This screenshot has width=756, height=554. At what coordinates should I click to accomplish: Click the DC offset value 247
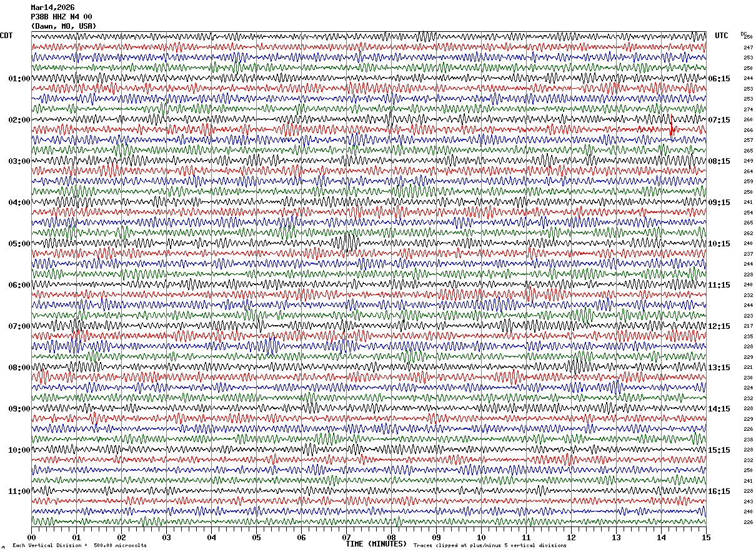[x=748, y=48]
